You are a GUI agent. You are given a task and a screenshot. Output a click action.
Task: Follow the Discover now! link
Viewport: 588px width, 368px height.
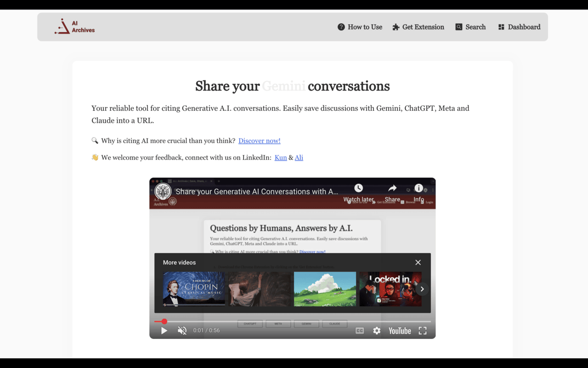pyautogui.click(x=259, y=141)
